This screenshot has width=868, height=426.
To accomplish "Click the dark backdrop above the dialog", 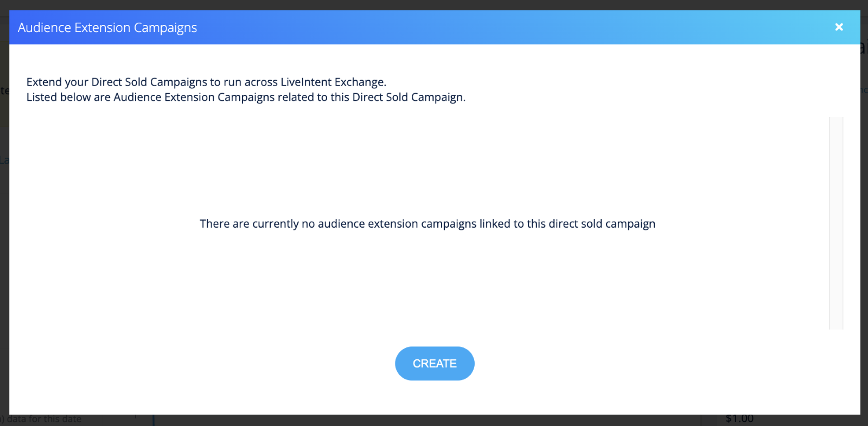I will click(434, 4).
